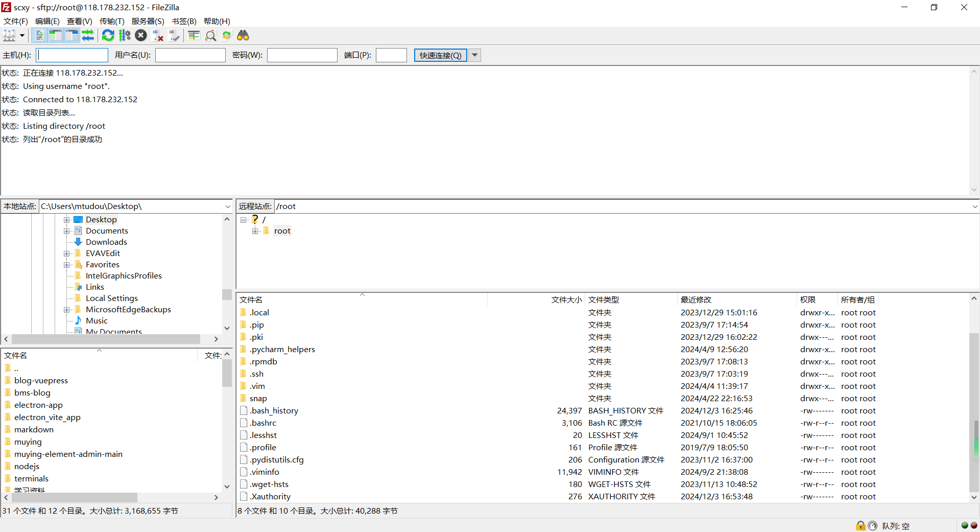Sort remote files by 权限 column
Screen dimensions: 980x532
817,299
